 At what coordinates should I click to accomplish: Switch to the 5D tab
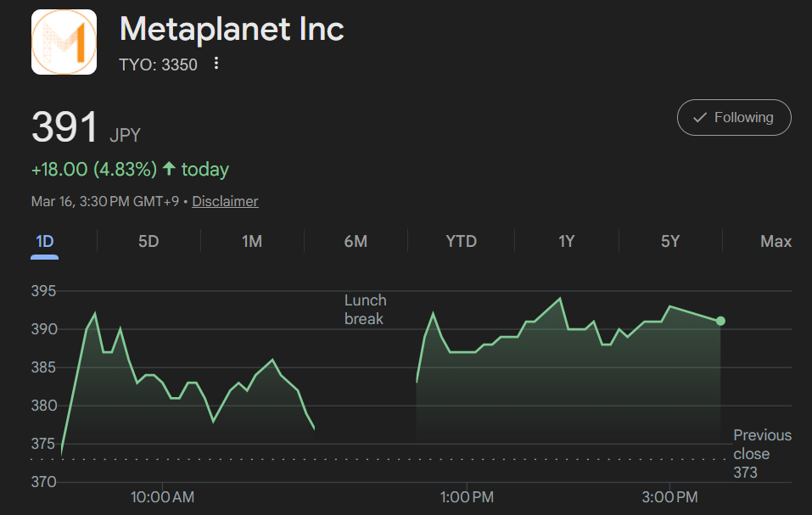[x=148, y=241]
